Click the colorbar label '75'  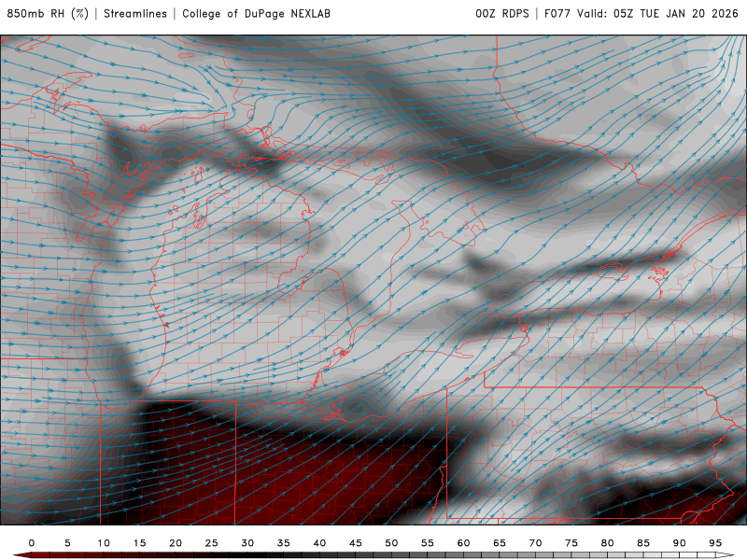[571, 543]
